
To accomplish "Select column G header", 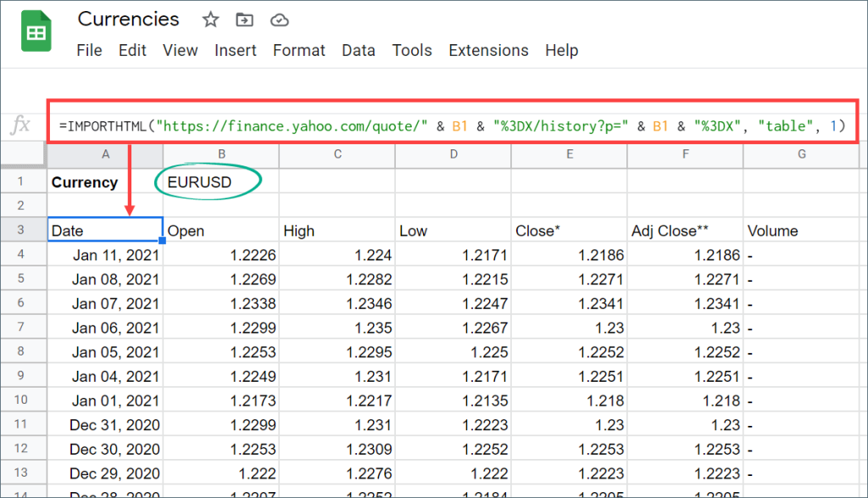I will click(x=801, y=154).
